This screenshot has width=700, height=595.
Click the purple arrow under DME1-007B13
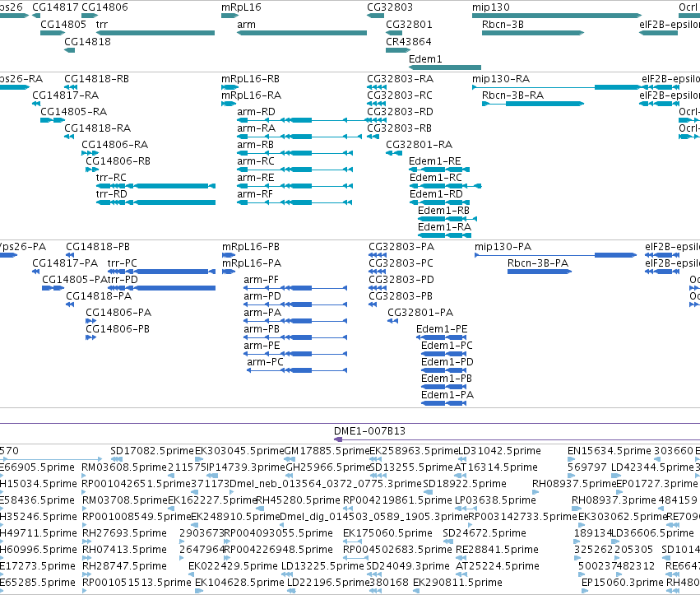(338, 439)
